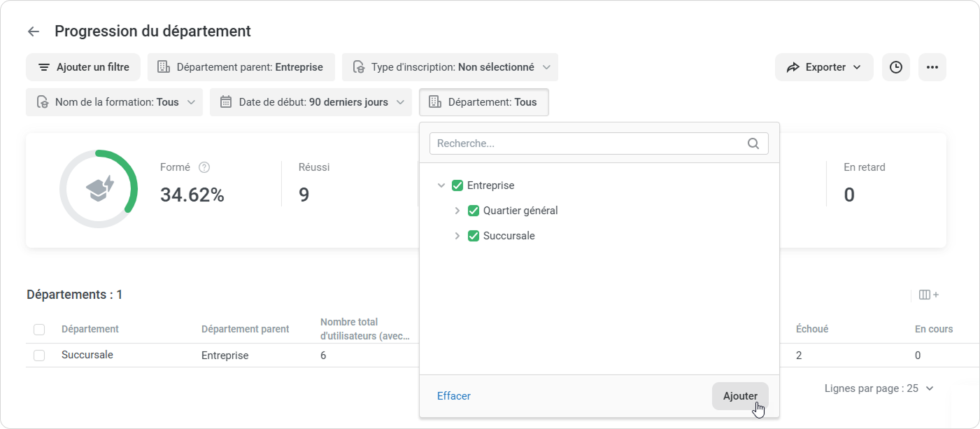The width and height of the screenshot is (980, 429).
Task: Open the history clock icon
Action: (895, 67)
